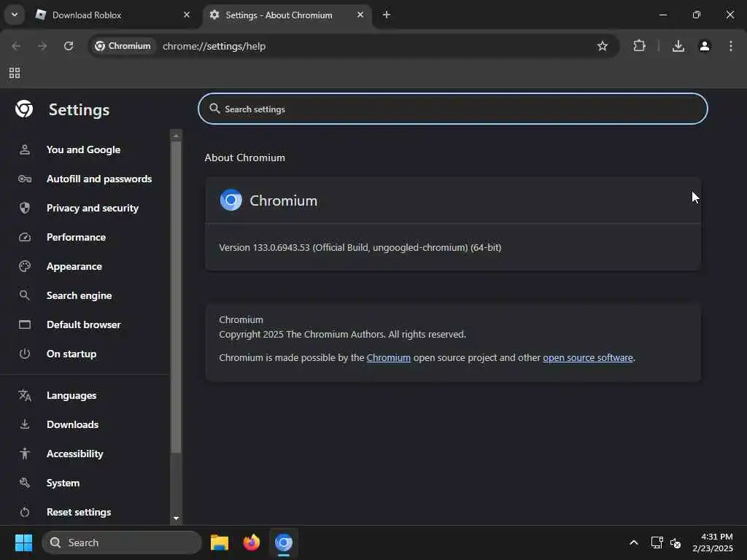Show hidden system tray icons
Image resolution: width=747 pixels, height=560 pixels.
click(634, 542)
